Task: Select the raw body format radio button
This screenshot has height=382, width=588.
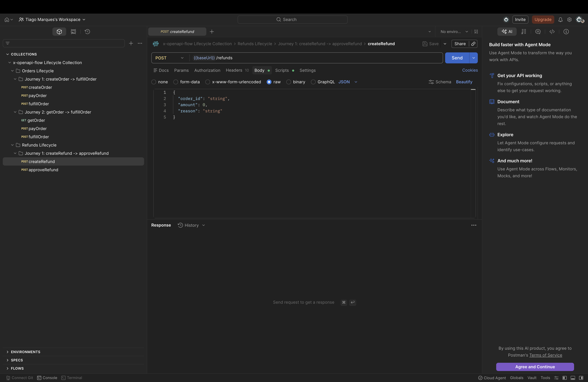Action: (269, 82)
